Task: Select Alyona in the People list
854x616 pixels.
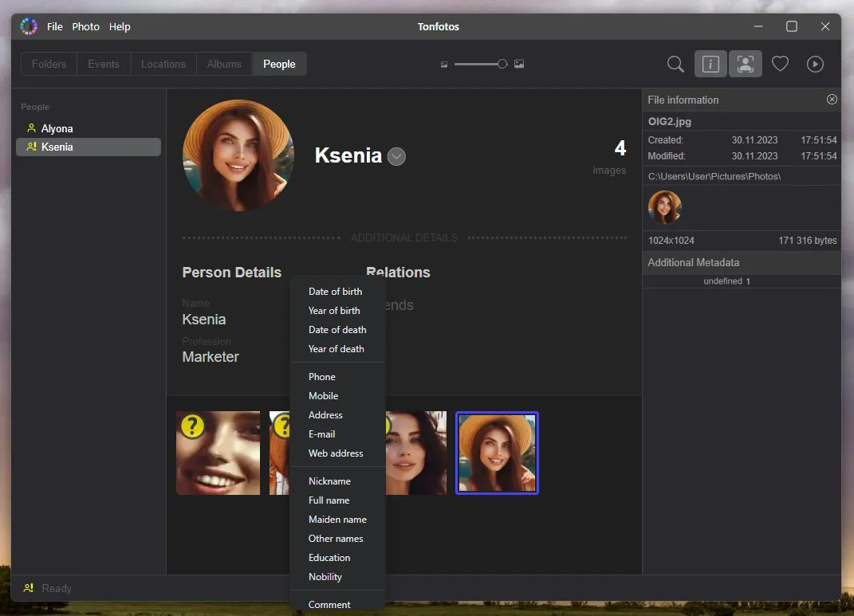Action: pyautogui.click(x=57, y=128)
